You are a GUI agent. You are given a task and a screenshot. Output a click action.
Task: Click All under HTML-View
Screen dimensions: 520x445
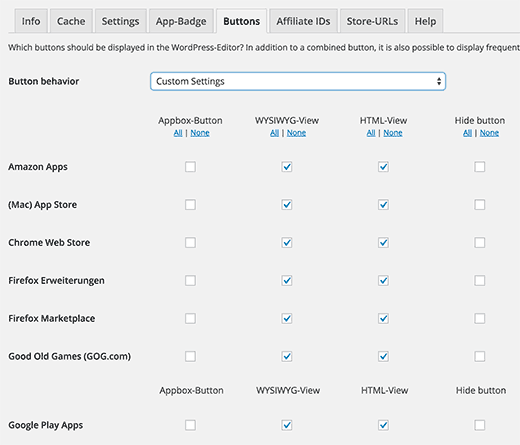pyautogui.click(x=371, y=133)
